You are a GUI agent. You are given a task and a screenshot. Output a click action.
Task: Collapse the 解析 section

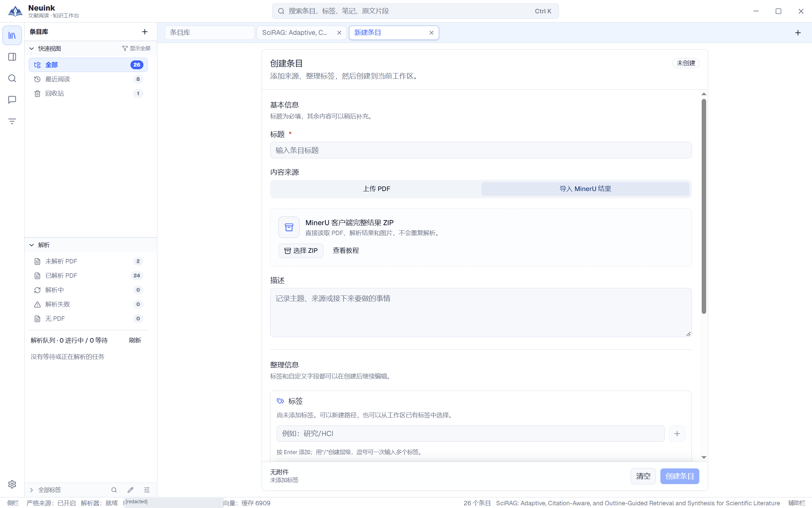31,245
